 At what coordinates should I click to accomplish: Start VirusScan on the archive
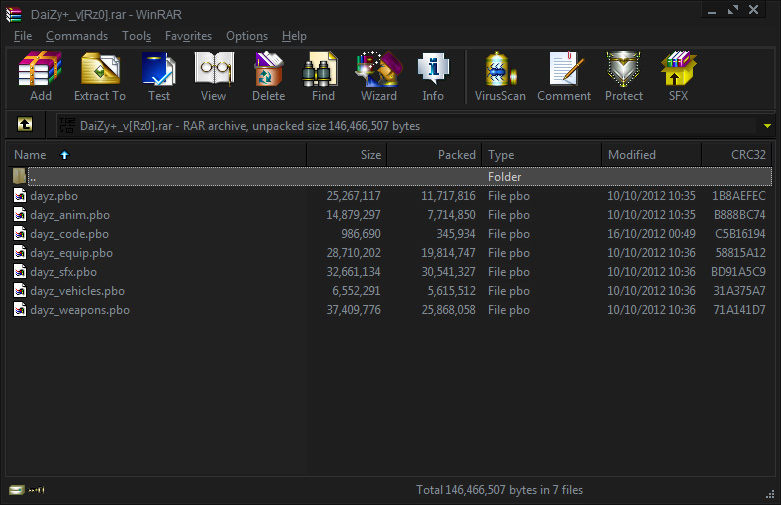[500, 69]
